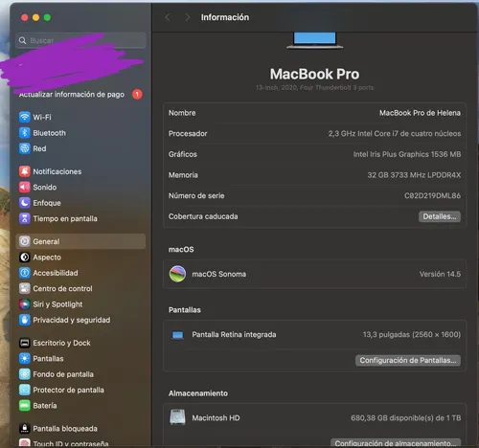
Task: Open Notificaciones bell icon
Action: 25,171
